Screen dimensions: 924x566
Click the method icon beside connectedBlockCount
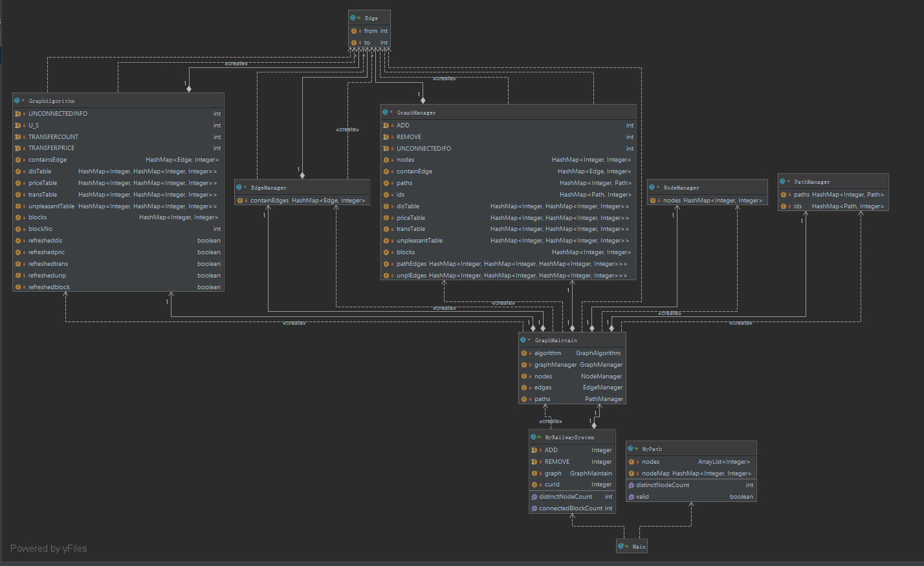(534, 508)
